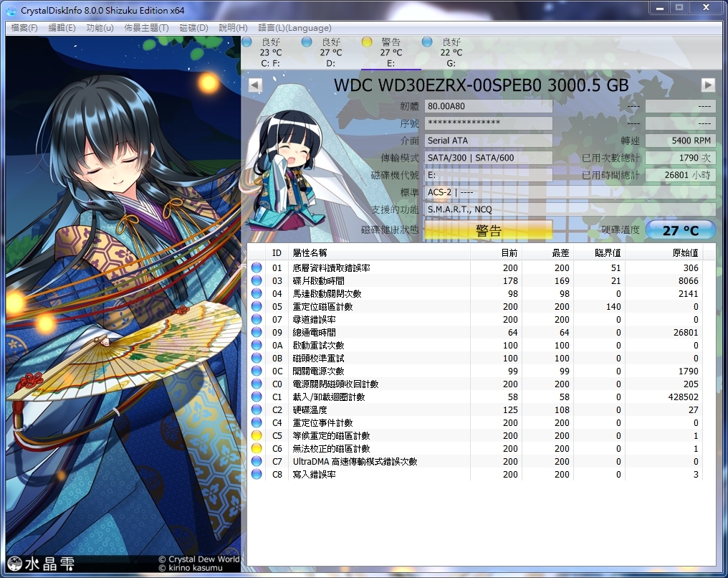Click the 27 °C temperature button
Viewport: 728px width, 578px height.
tap(681, 230)
